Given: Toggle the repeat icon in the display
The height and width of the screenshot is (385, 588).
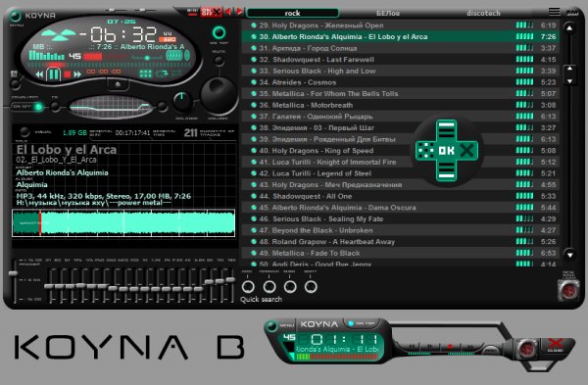Looking at the screenshot, I should (162, 73).
